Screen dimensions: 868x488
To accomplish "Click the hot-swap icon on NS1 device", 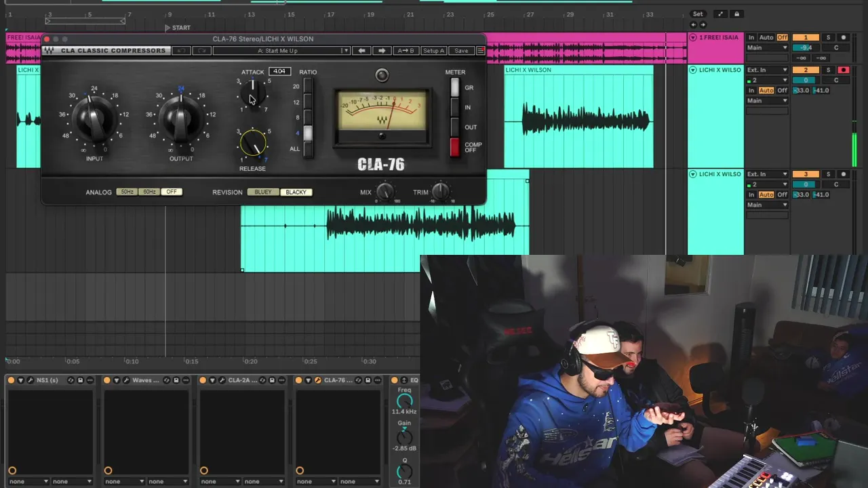I will (x=71, y=380).
